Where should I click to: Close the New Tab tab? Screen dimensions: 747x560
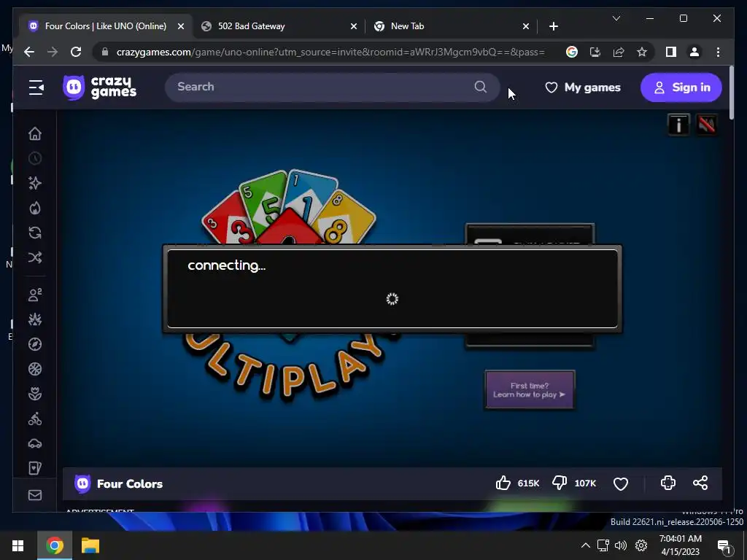[x=525, y=27]
